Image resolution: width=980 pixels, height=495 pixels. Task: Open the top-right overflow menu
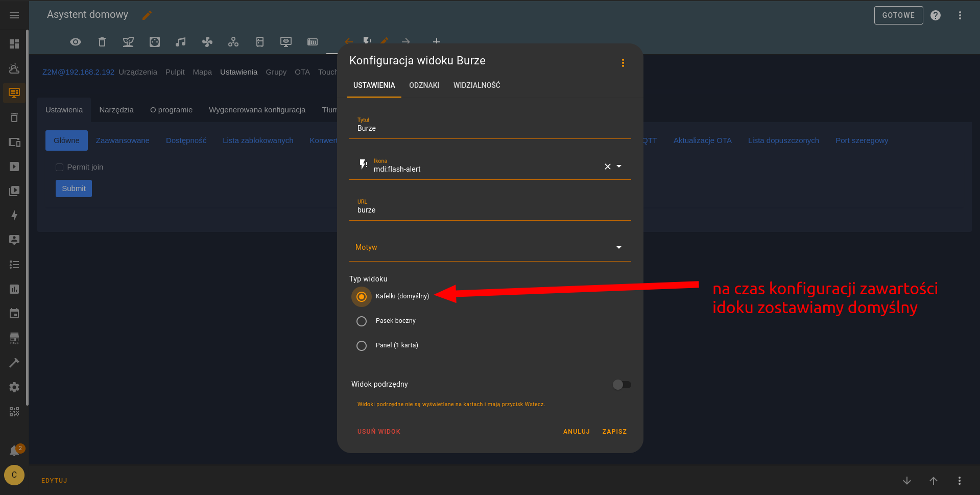click(x=960, y=15)
